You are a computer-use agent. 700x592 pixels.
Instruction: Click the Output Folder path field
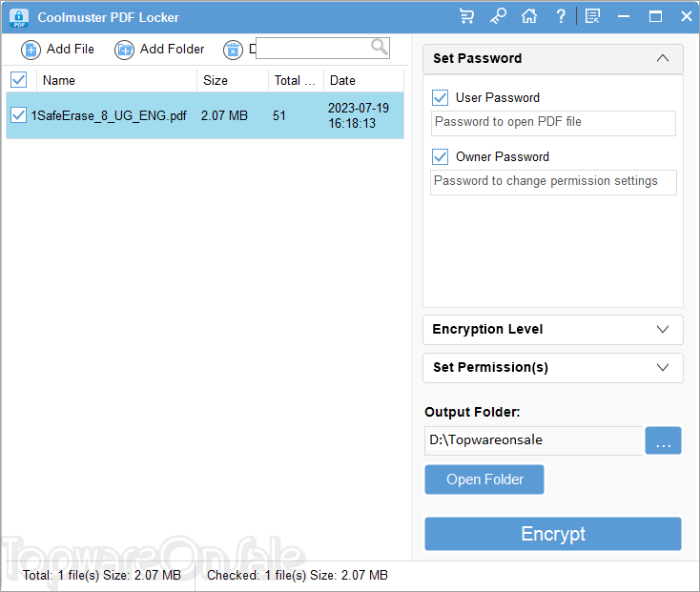pos(533,440)
